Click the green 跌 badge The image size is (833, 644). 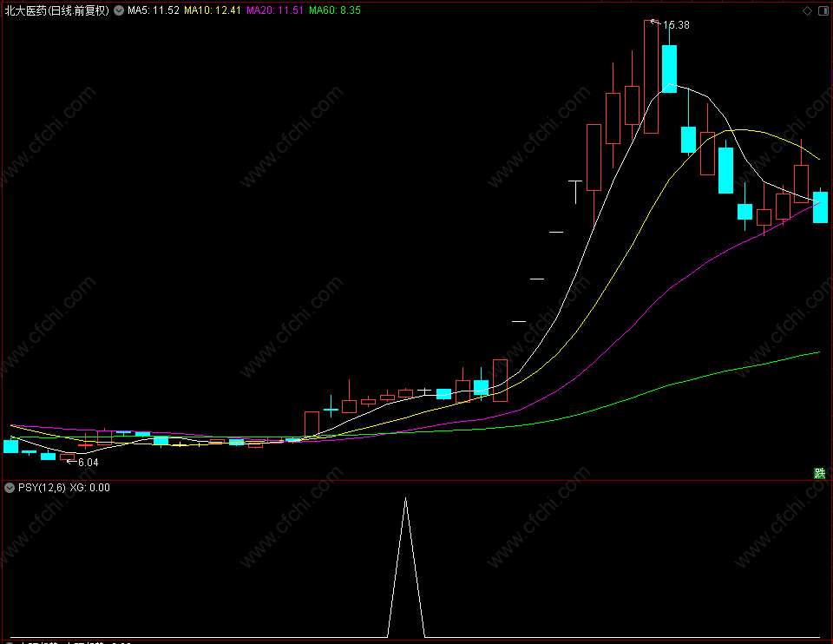[820, 473]
